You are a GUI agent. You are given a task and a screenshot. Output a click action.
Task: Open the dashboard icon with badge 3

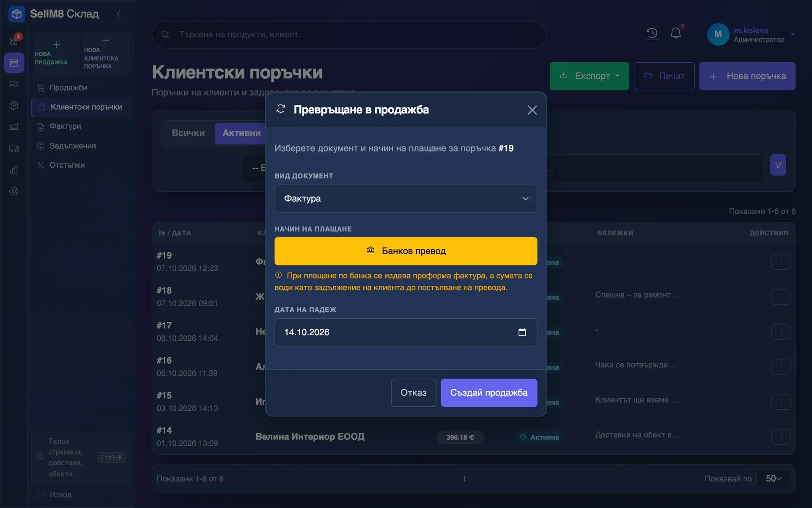(14, 41)
